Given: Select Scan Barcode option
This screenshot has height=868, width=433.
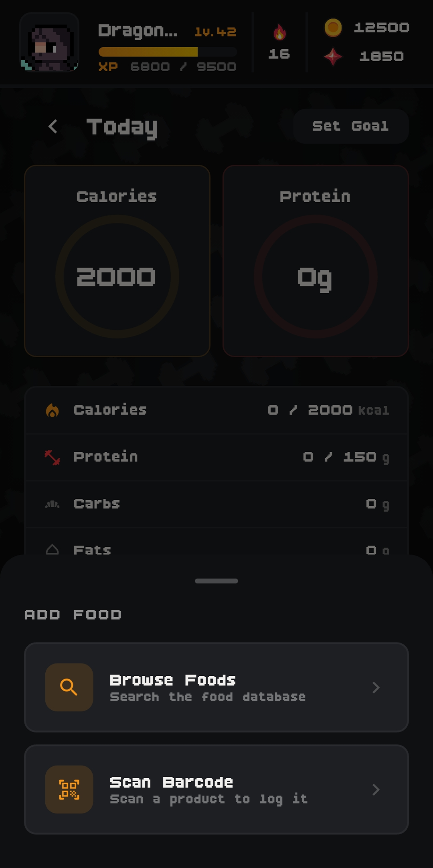Looking at the screenshot, I should 216,789.
